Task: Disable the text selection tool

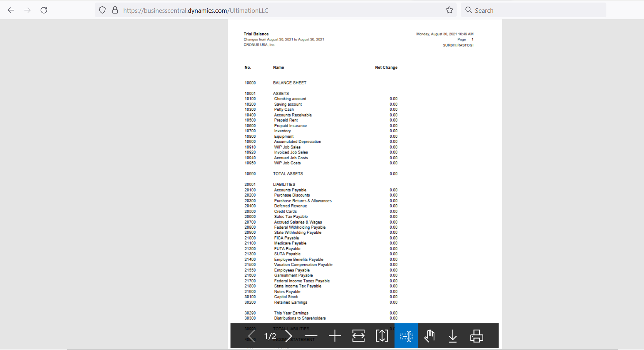Action: (x=406, y=336)
